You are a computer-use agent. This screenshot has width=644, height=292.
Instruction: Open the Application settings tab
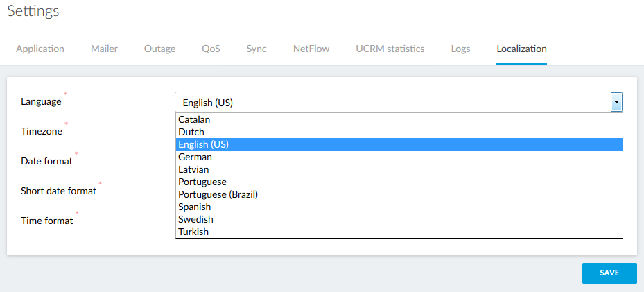point(40,49)
